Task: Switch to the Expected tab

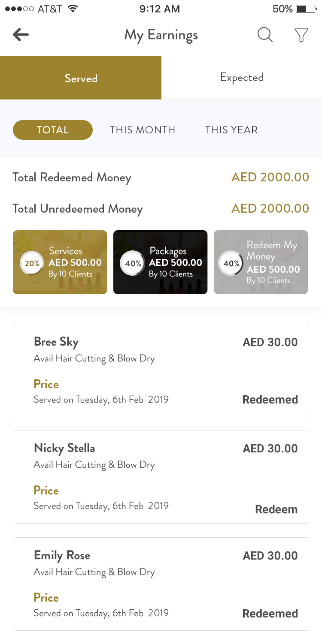Action: 242,78
